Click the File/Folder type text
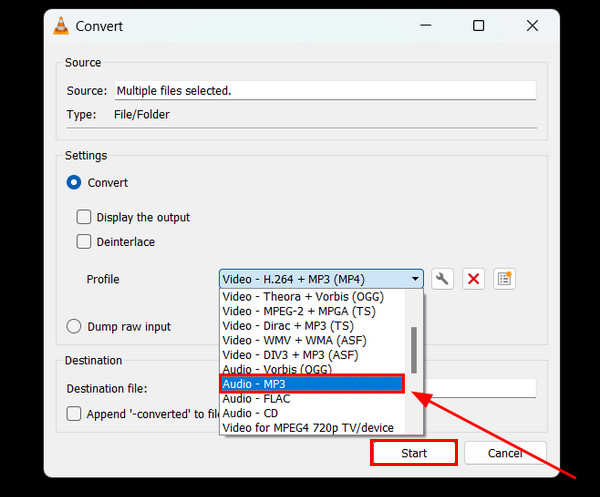 click(x=142, y=114)
